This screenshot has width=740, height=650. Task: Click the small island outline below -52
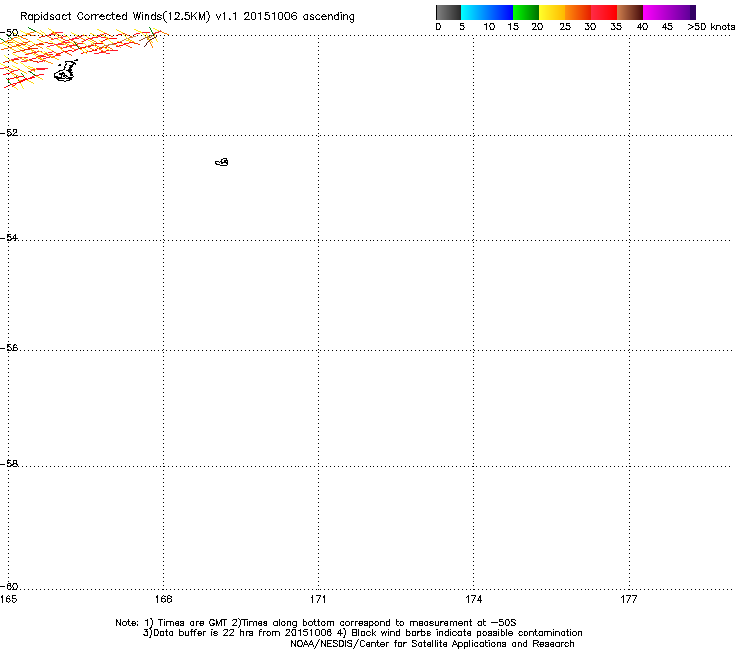(x=222, y=162)
